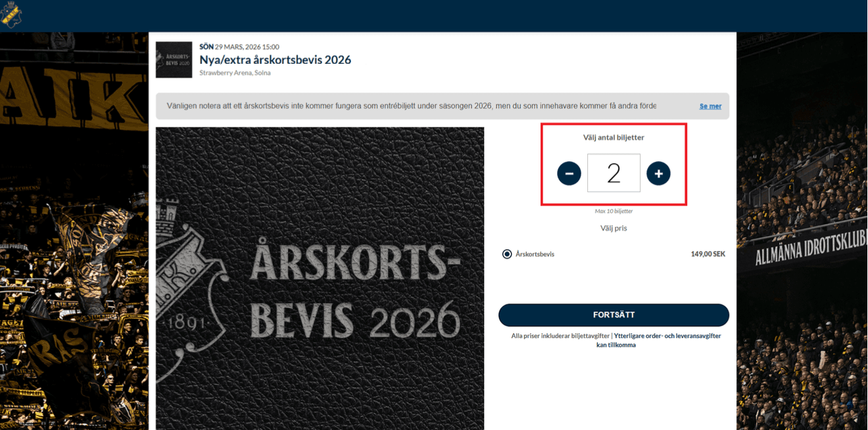Click the grey information notice banner
The width and height of the screenshot is (868, 430).
click(443, 106)
